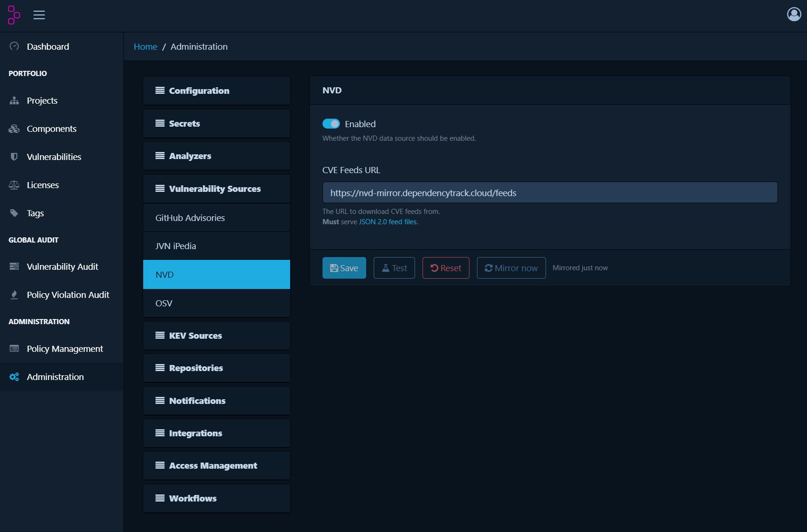Click the Dashboard gauge icon

tap(14, 46)
